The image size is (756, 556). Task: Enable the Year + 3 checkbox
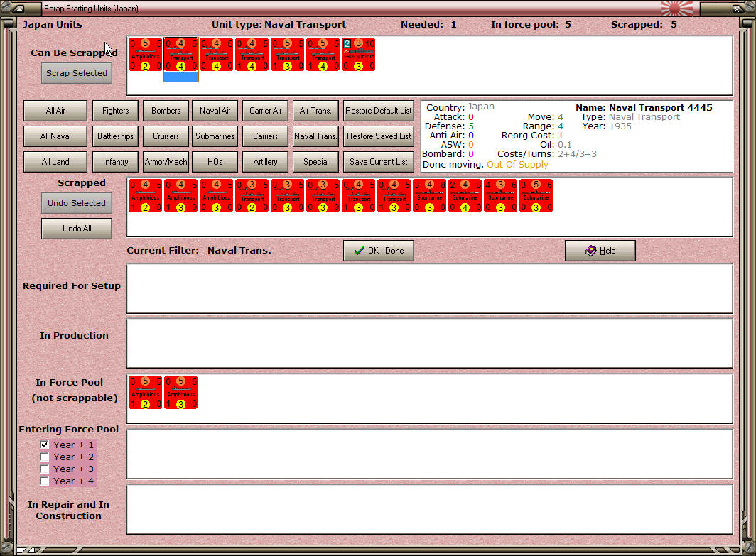(44, 469)
